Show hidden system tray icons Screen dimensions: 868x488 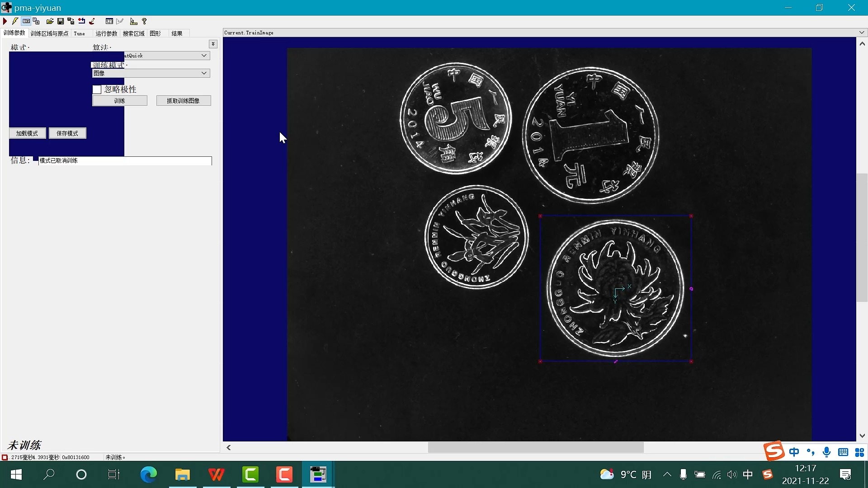[x=667, y=474]
